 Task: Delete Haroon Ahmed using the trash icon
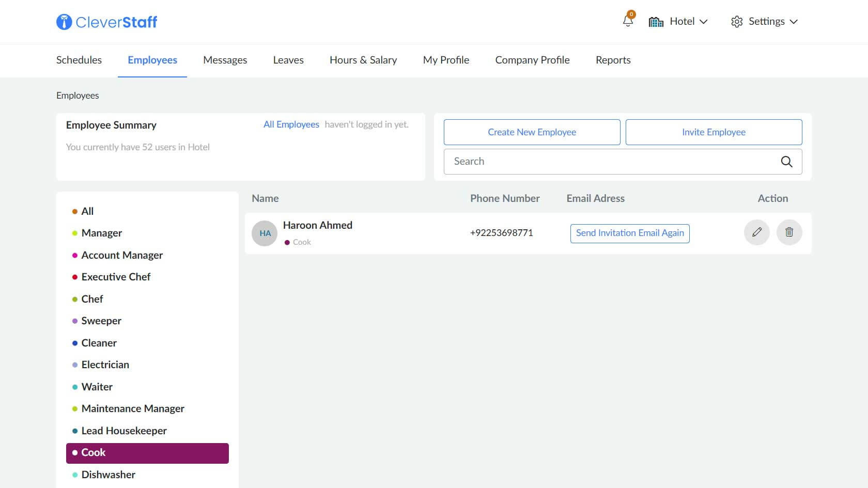[789, 232]
